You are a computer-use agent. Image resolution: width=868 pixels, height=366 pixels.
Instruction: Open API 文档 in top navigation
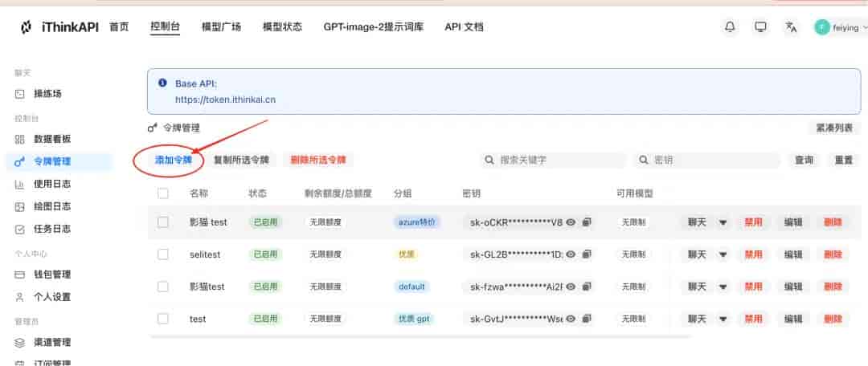pos(464,26)
